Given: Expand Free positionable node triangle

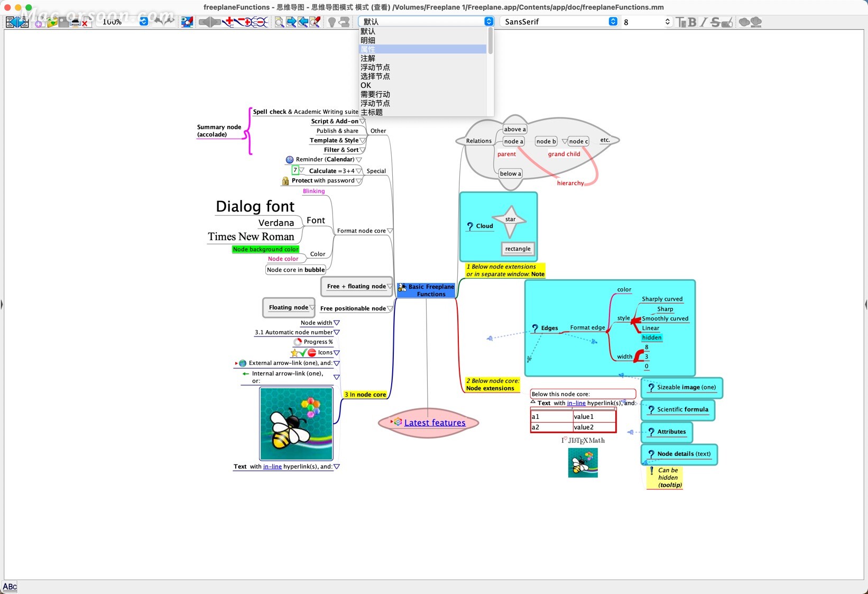Looking at the screenshot, I should click(x=390, y=308).
